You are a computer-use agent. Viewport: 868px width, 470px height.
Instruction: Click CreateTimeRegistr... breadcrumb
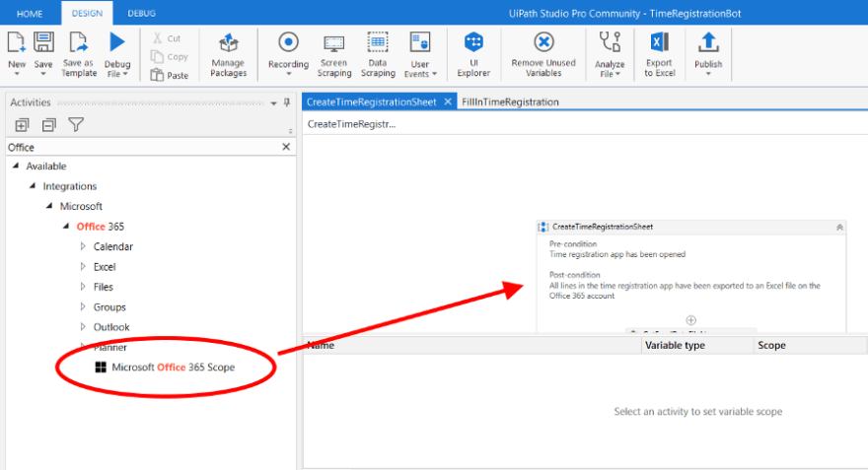tap(351, 124)
